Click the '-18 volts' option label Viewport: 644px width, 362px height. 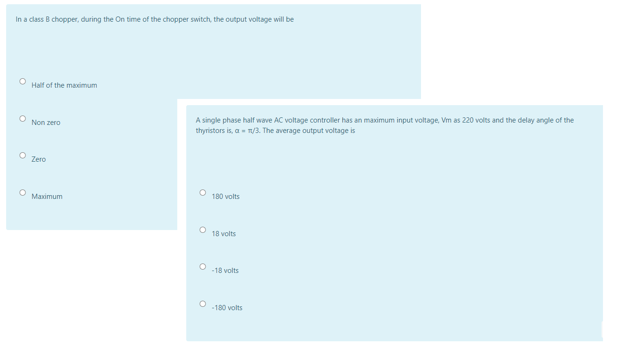225,271
